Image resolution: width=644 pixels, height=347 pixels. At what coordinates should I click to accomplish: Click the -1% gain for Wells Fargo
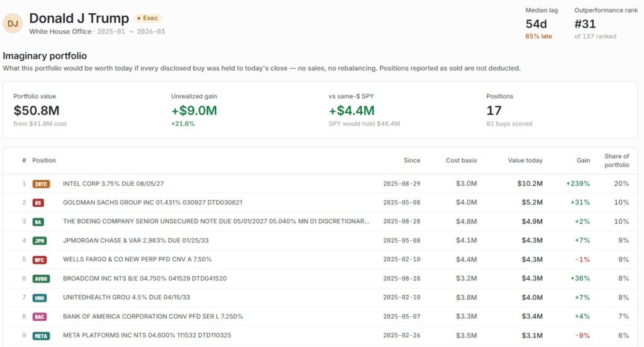582,260
